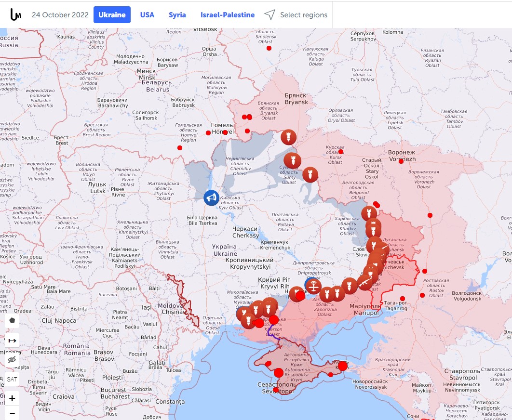The image size is (512, 420).
Task: Click the Liveuamap logo icon
Action: (x=15, y=14)
